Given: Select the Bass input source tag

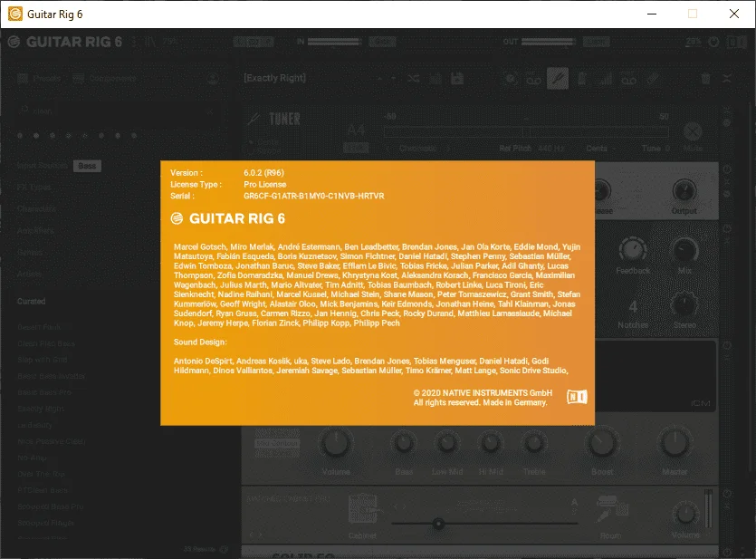Looking at the screenshot, I should 87,166.
